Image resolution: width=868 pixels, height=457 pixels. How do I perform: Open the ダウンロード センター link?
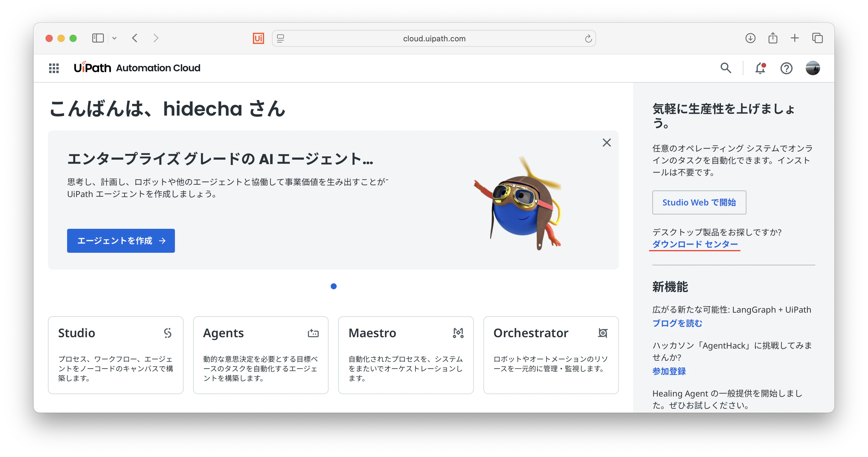click(695, 244)
